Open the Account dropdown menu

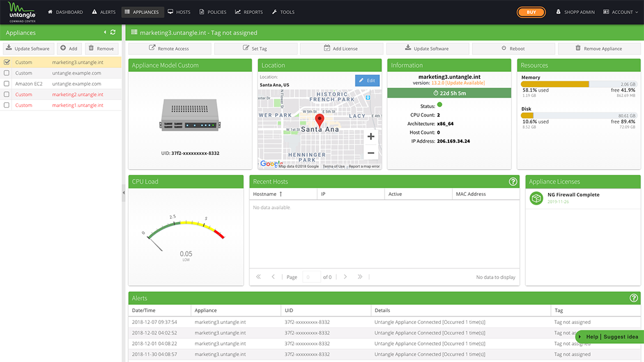(621, 12)
